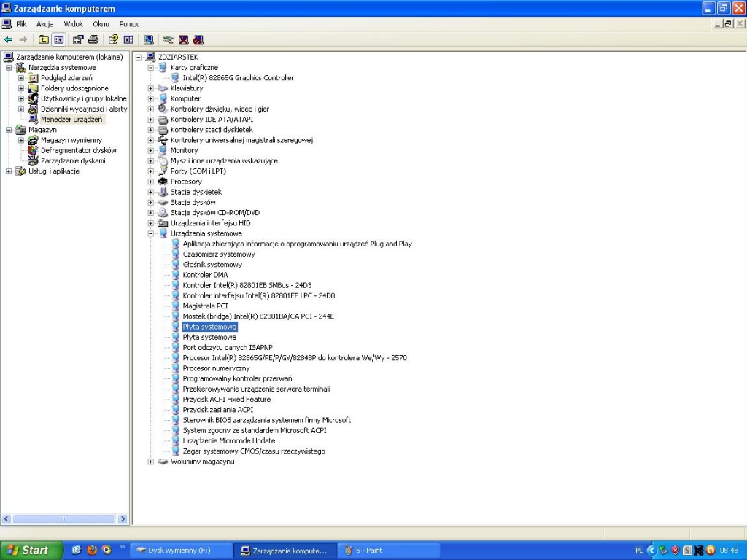Open the Akcja menu
Viewport: 747px width, 560px height.
pyautogui.click(x=44, y=24)
